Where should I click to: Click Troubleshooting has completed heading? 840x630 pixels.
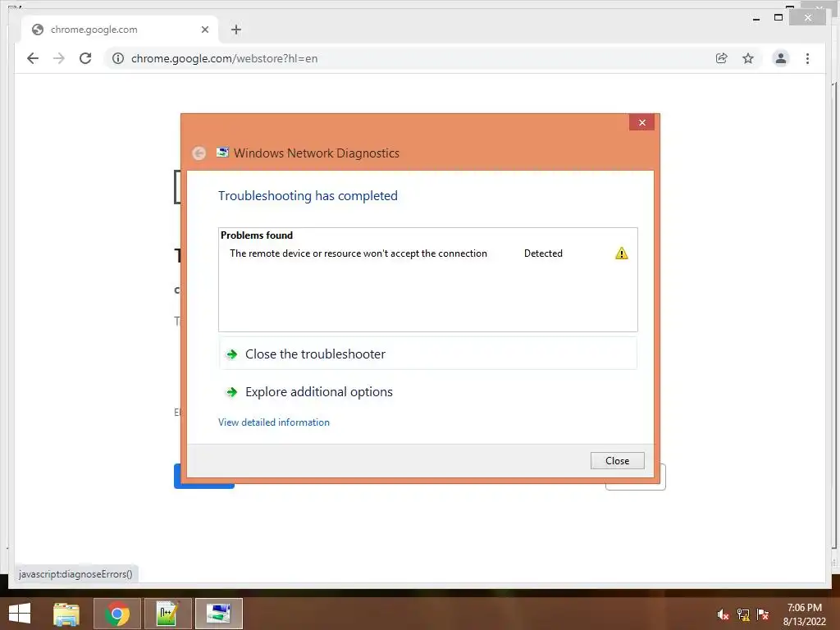pyautogui.click(x=308, y=195)
